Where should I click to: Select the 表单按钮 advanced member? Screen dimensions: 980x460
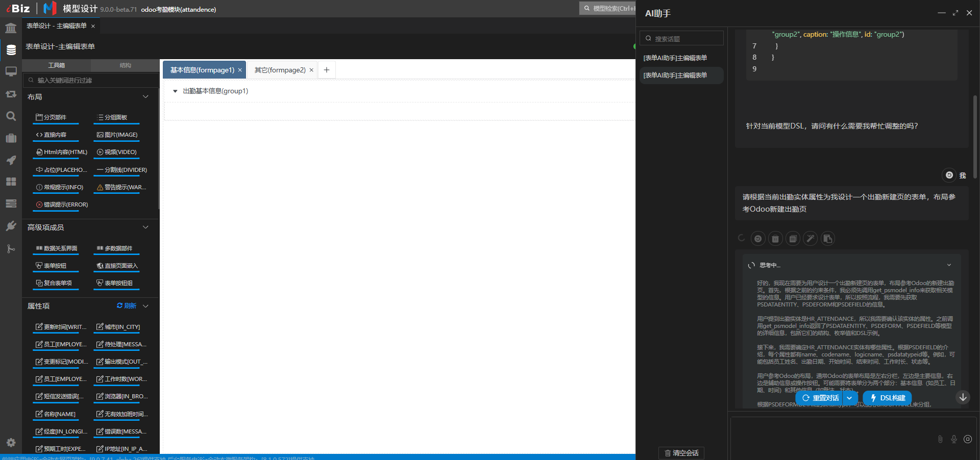[56, 266]
